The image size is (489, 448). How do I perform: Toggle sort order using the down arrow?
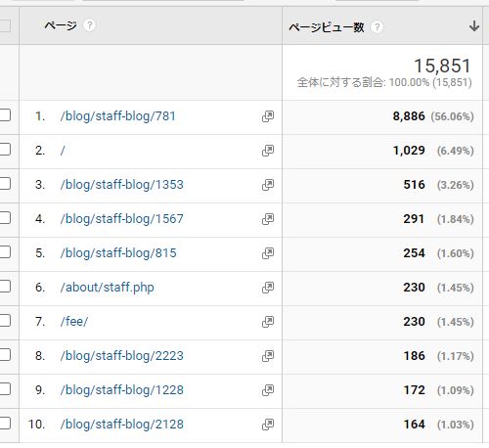tap(474, 25)
